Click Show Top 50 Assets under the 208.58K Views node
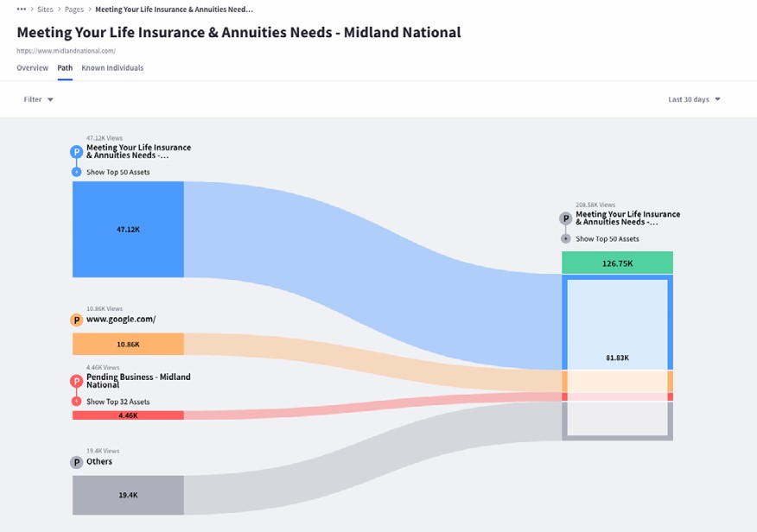 click(x=608, y=238)
